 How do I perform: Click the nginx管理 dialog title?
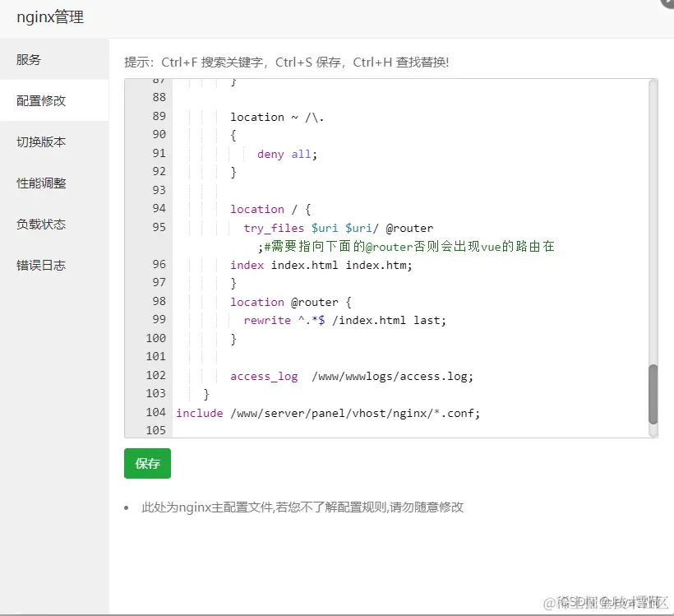(x=50, y=17)
